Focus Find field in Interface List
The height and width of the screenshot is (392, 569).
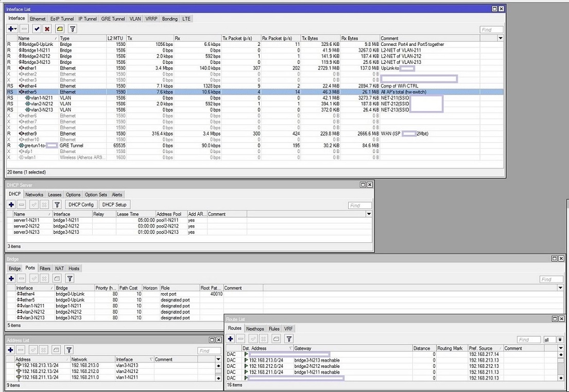[491, 30]
